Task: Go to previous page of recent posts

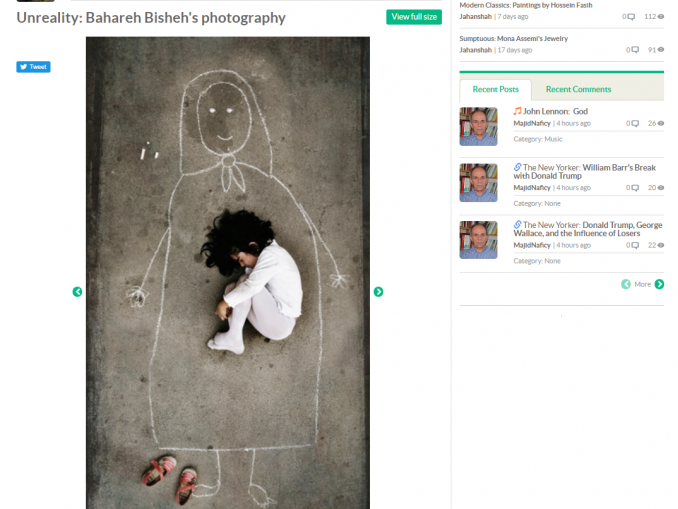Action: coord(626,284)
